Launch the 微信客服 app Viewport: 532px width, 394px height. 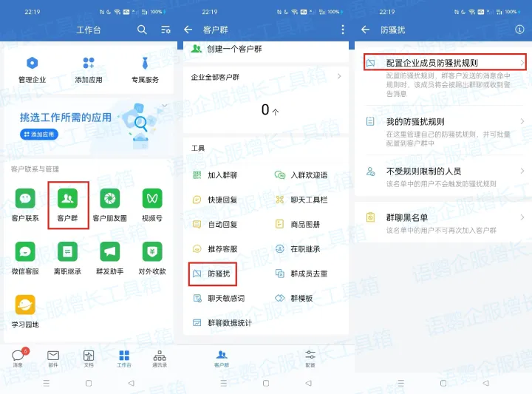click(25, 252)
